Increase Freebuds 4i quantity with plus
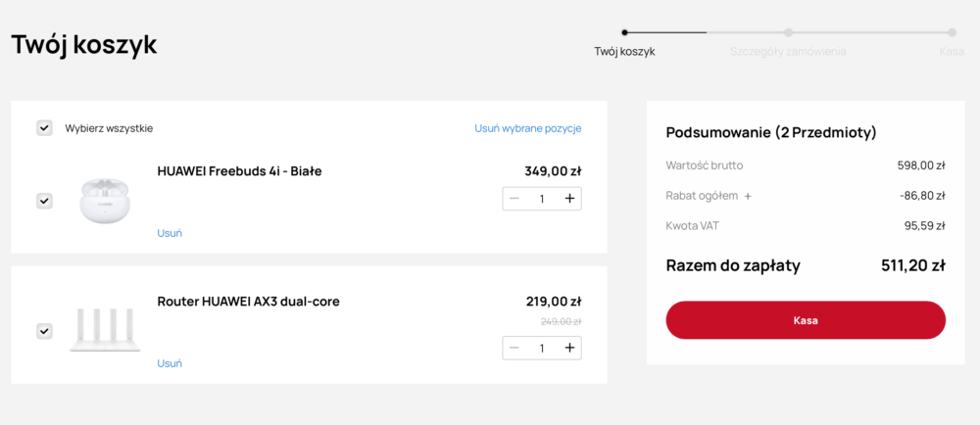 click(x=568, y=199)
